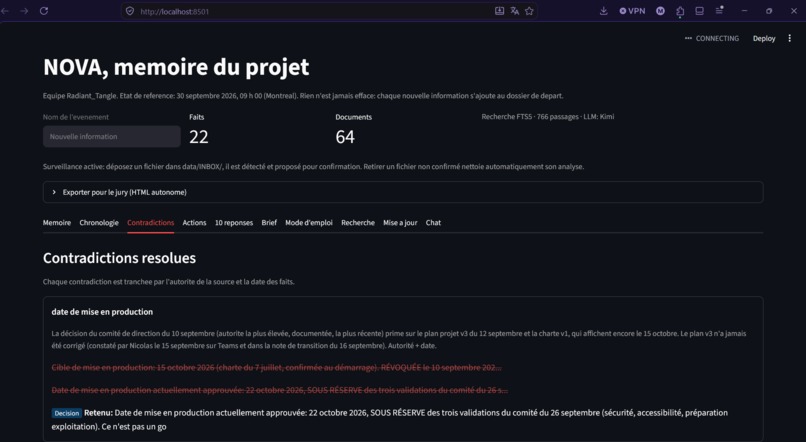Click the date de mise en production title
The image size is (806, 442).
click(x=102, y=312)
